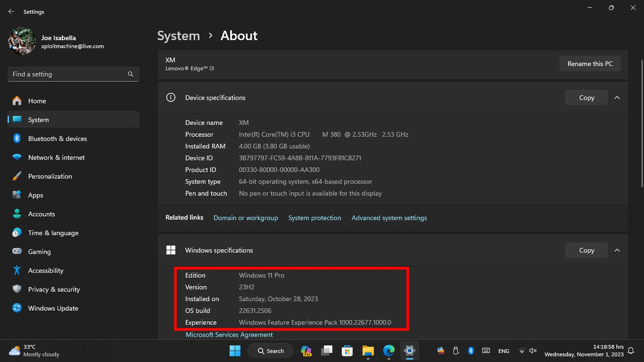Open Copilot preview from the taskbar
The width and height of the screenshot is (644, 362).
click(306, 350)
